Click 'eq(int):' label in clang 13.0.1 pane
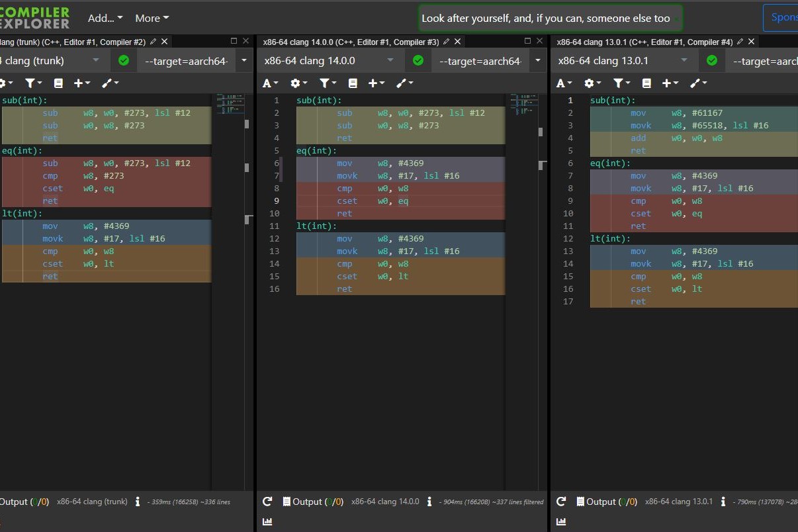 point(611,163)
